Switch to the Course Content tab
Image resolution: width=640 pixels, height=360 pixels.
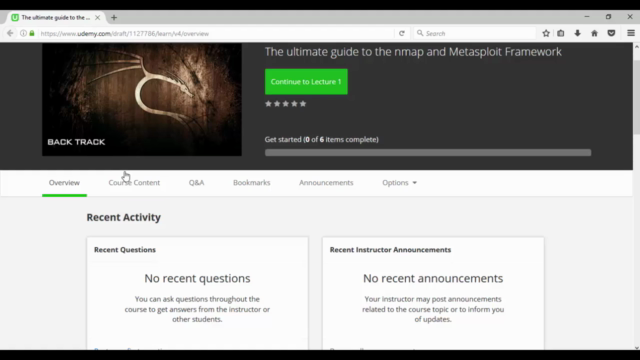point(134,183)
